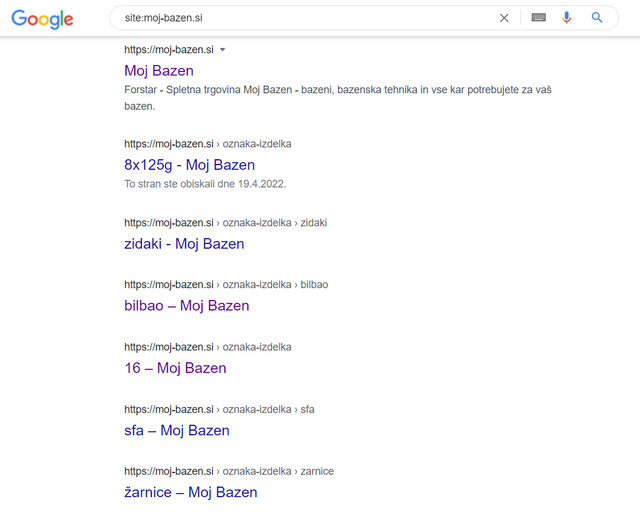Image resolution: width=640 pixels, height=528 pixels.
Task: Click breadcrumb URL ending in 'sfa'
Action: 219,409
